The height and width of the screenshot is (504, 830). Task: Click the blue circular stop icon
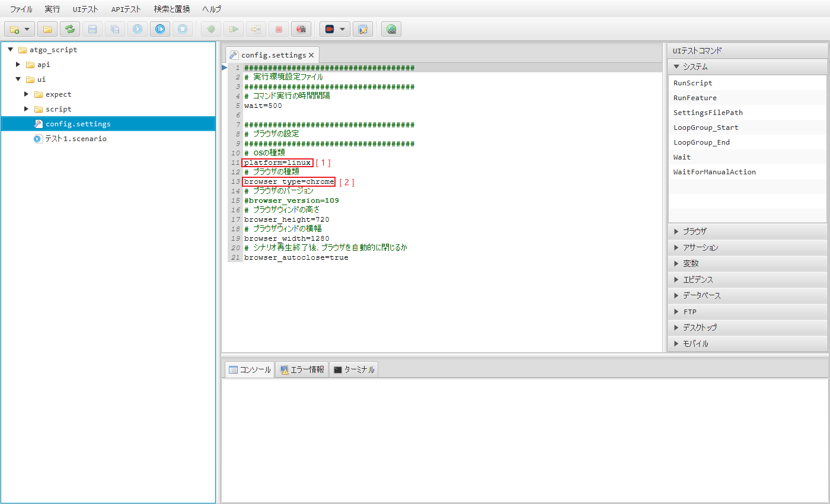183,29
